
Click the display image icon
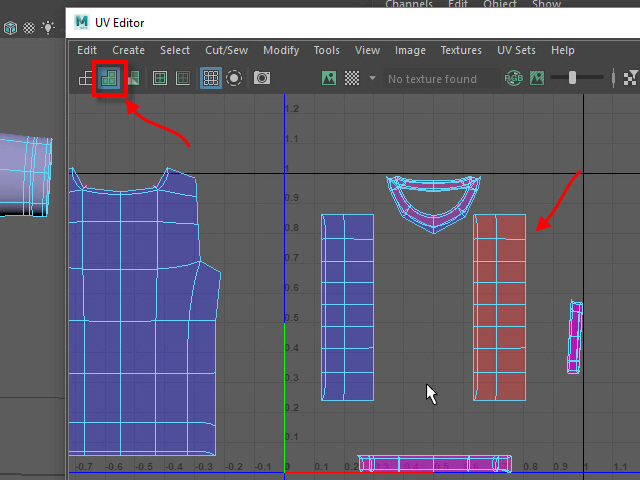(x=328, y=78)
